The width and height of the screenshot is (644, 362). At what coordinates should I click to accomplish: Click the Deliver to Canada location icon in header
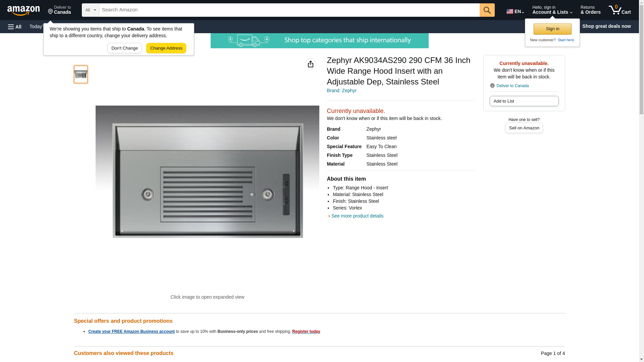[59, 10]
